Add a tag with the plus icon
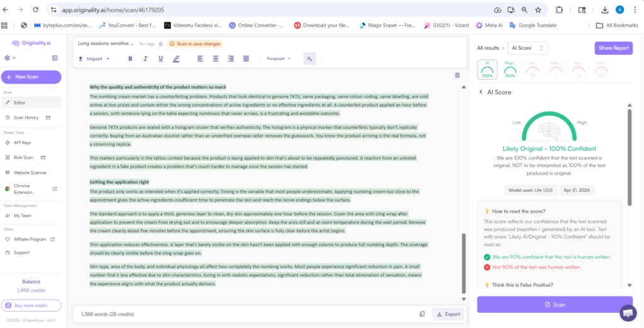The height and width of the screenshot is (328, 644). click(161, 44)
